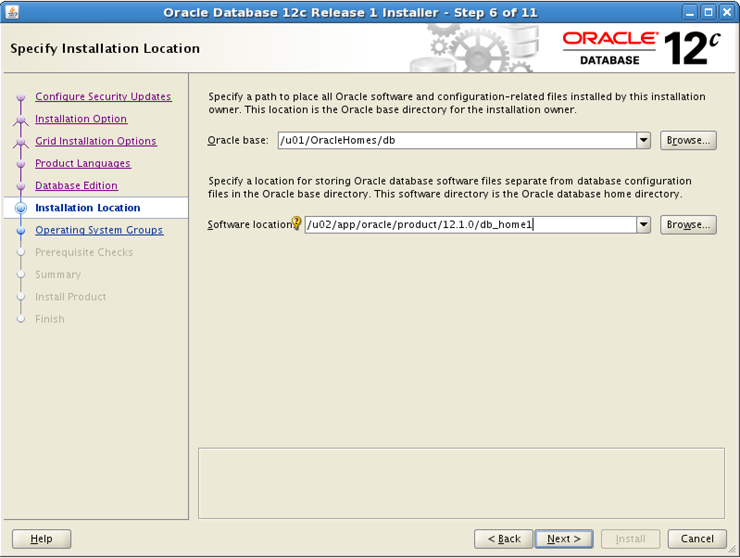The width and height of the screenshot is (740, 558).
Task: Click the empty message area panel
Action: pyautogui.click(x=461, y=483)
